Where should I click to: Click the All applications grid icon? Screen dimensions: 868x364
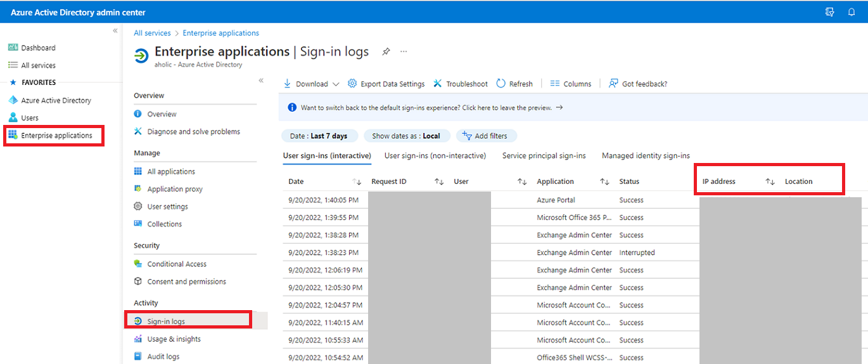138,171
